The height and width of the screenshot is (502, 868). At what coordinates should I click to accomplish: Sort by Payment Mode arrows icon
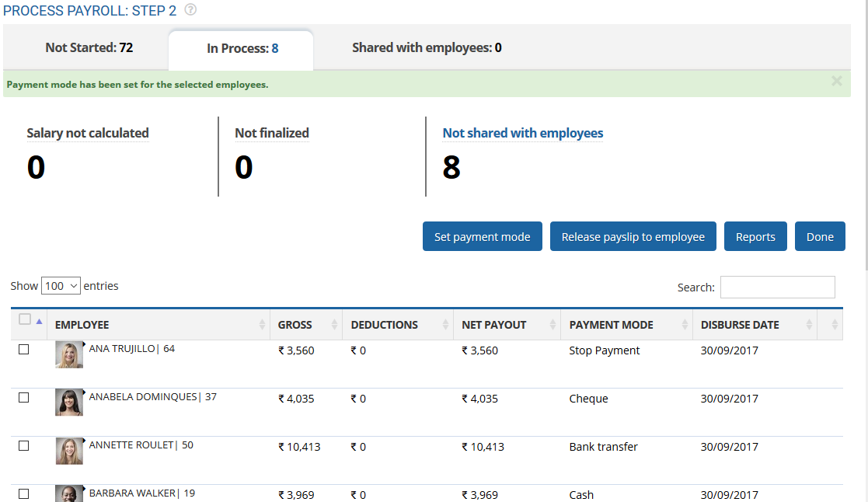pos(685,325)
